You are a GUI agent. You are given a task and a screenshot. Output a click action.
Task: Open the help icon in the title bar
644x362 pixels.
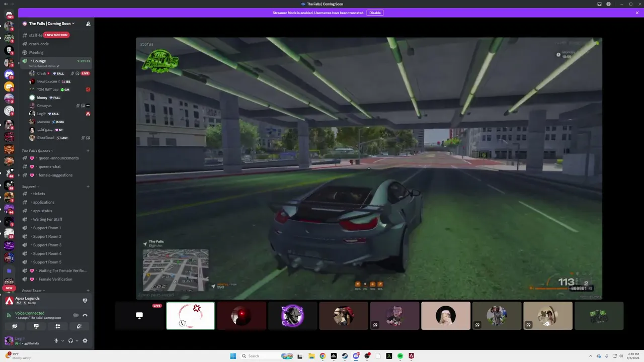point(609,4)
